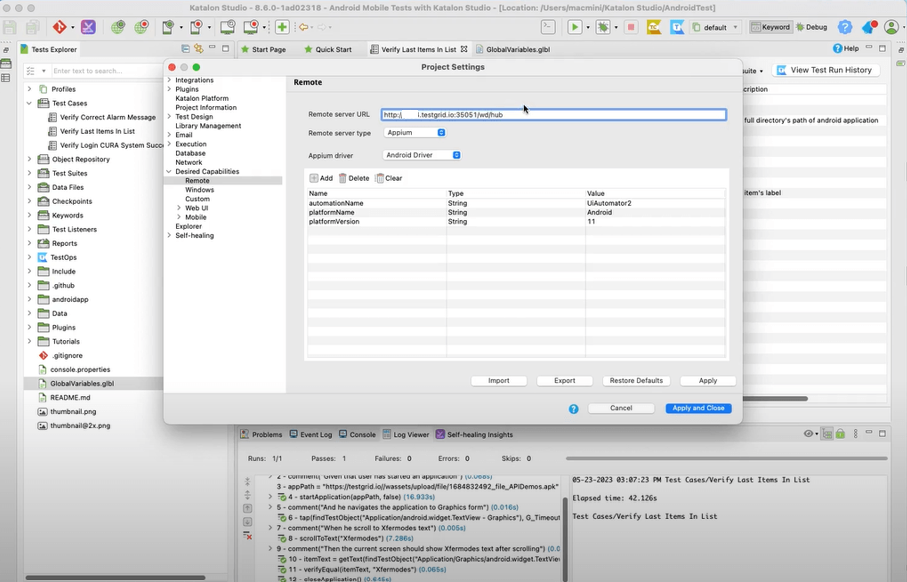Viewport: 907px width, 582px height.
Task: Collapse the Test Cases folder in Tests Explorer
Action: [30, 103]
